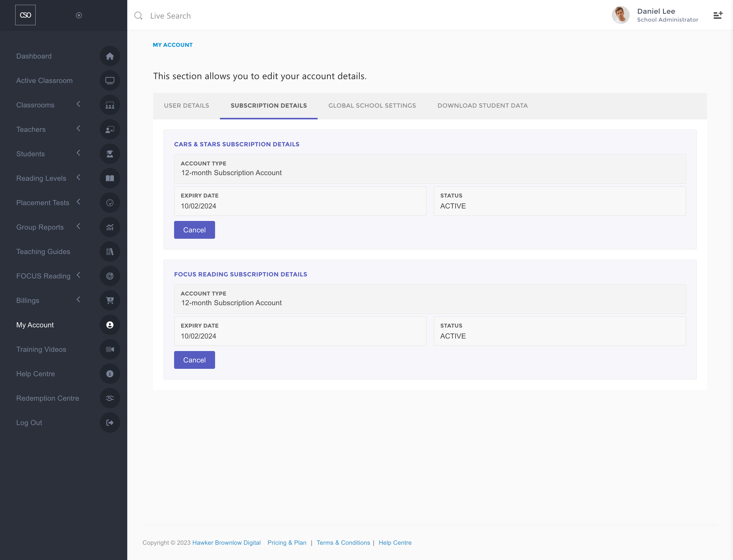
Task: Expand the Teachers submenu chevron
Action: point(79,129)
